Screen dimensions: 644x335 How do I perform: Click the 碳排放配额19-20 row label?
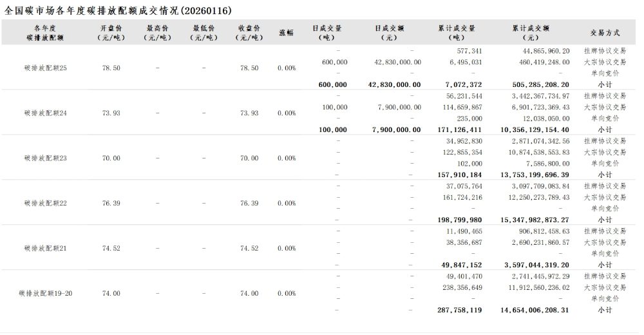(45, 293)
